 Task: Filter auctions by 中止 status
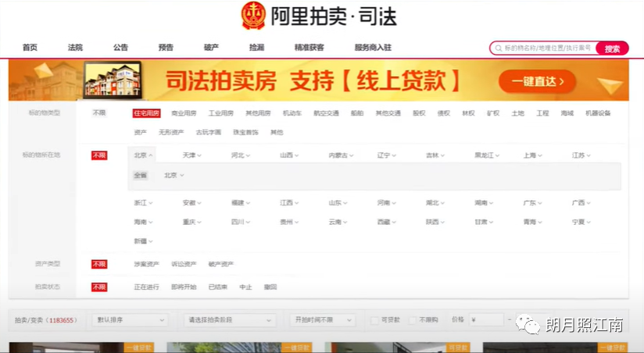coord(245,287)
